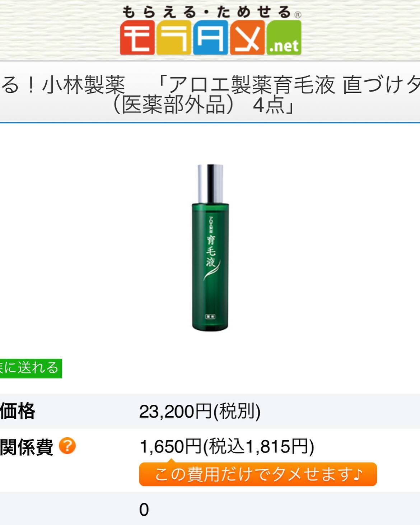This screenshot has height=525, width=420.
Task: Select the 関係費 row label
Action: pos(27,447)
